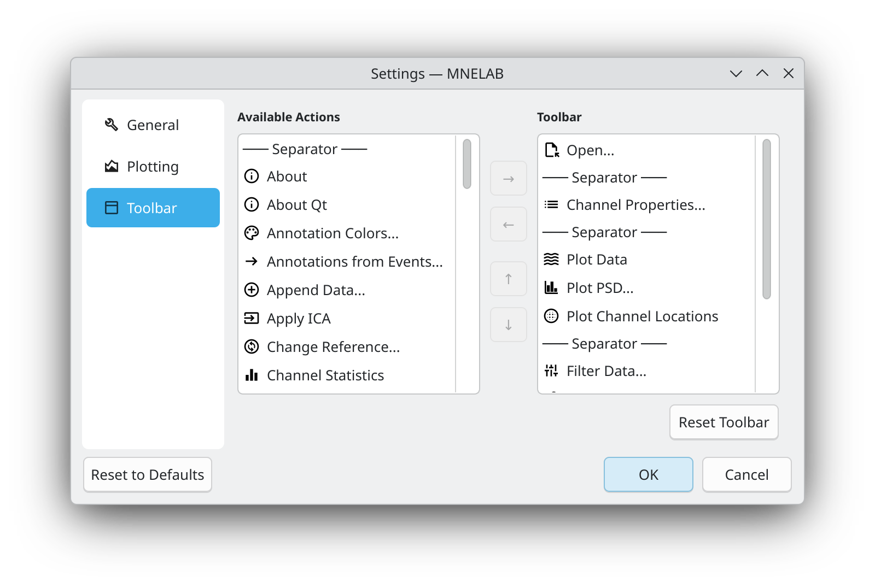
Task: Click the Plot Channel Locations icon
Action: pos(551,316)
